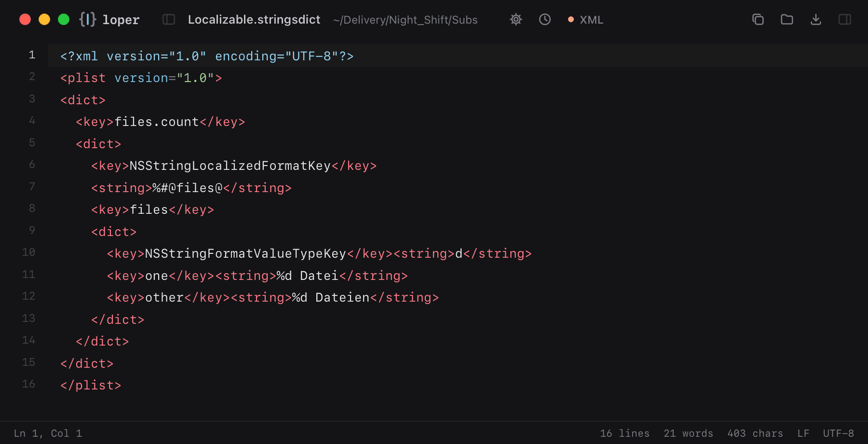Change UTF-8 encoding in status bar
This screenshot has height=444, width=868.
click(838, 433)
